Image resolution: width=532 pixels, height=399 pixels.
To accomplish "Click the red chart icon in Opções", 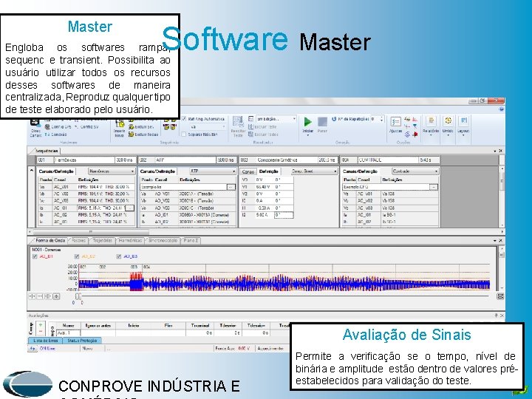I will [x=415, y=120].
